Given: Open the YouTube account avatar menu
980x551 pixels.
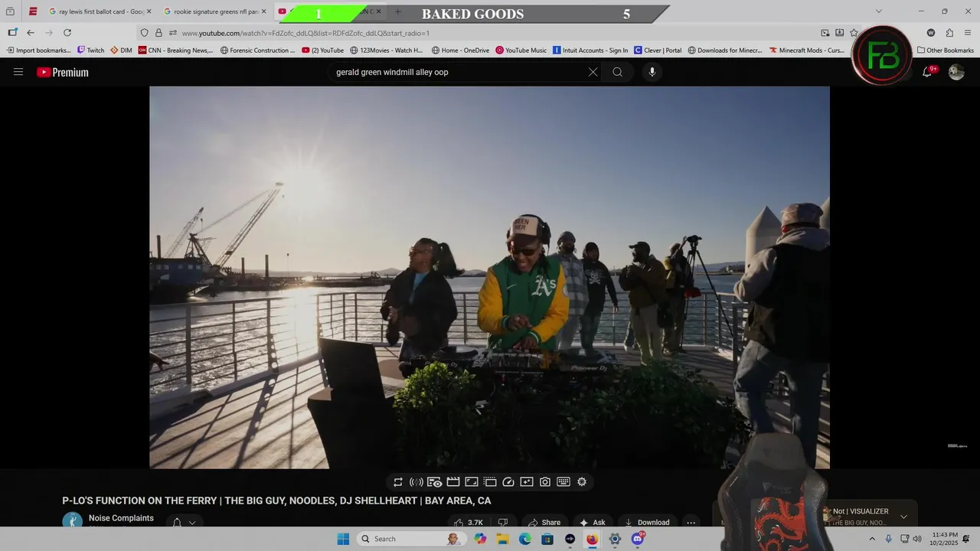Looking at the screenshot, I should click(x=956, y=72).
